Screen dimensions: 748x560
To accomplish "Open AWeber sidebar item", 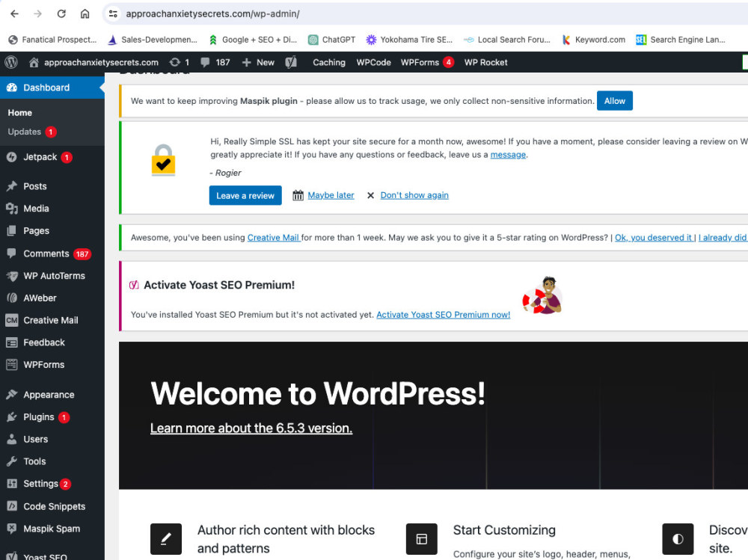I will tap(52, 298).
